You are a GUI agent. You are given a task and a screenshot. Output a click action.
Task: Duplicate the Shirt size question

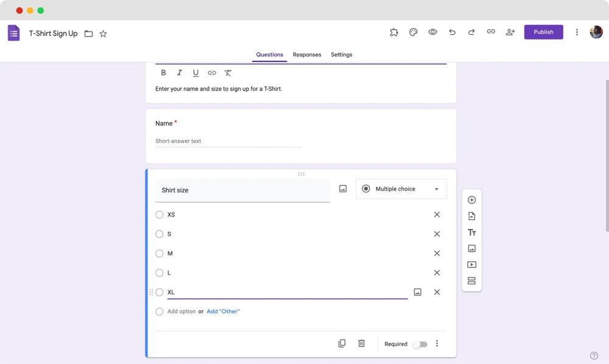(342, 344)
